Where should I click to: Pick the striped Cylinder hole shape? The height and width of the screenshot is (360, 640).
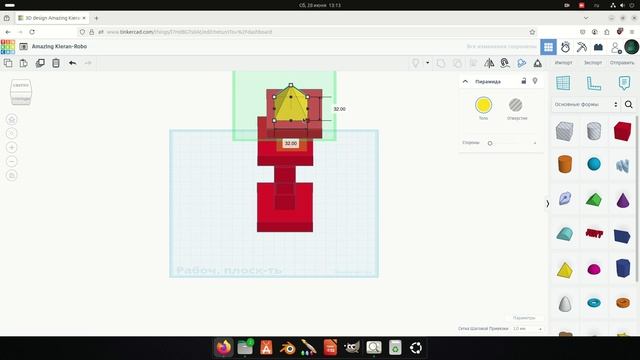(x=594, y=131)
